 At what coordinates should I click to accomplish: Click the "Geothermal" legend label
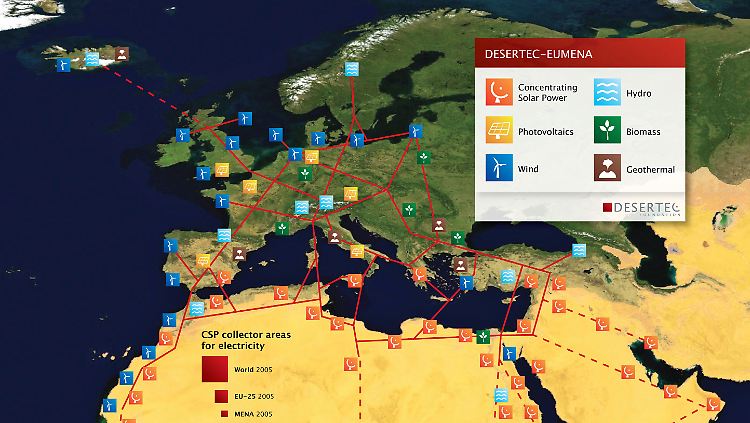click(650, 169)
